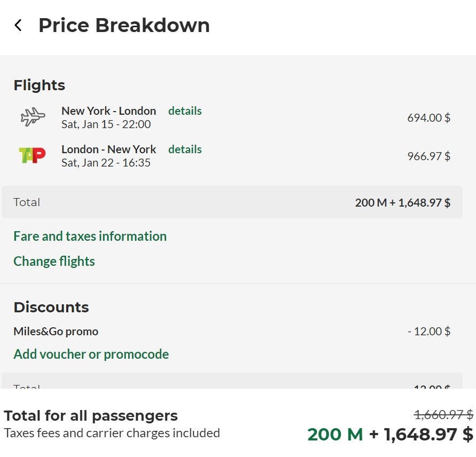Go back using the left chevron arrow
This screenshot has width=476, height=457.
pyautogui.click(x=18, y=25)
